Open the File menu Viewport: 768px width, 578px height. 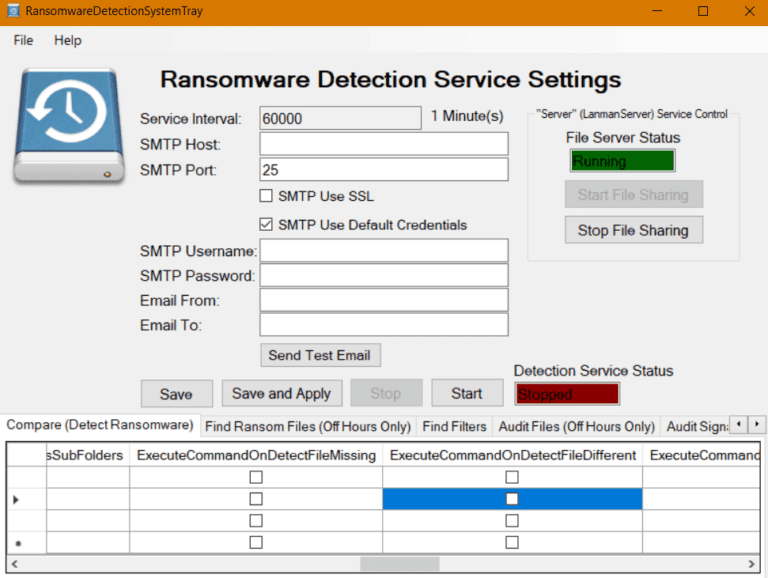point(23,40)
